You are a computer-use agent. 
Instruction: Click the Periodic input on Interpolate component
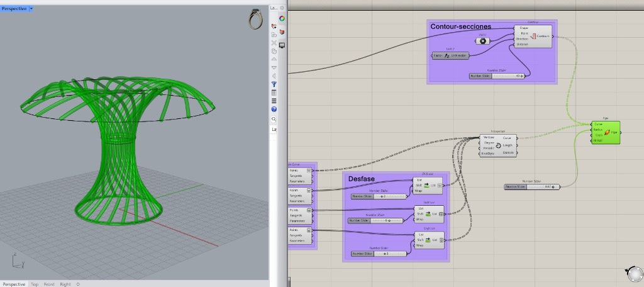pyautogui.click(x=488, y=148)
